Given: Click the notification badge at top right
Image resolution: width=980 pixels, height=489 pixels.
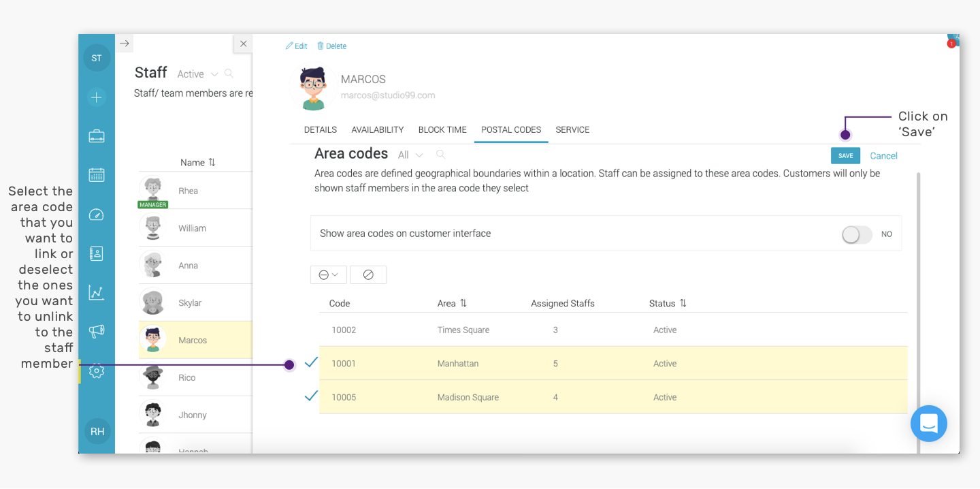Looking at the screenshot, I should point(951,44).
